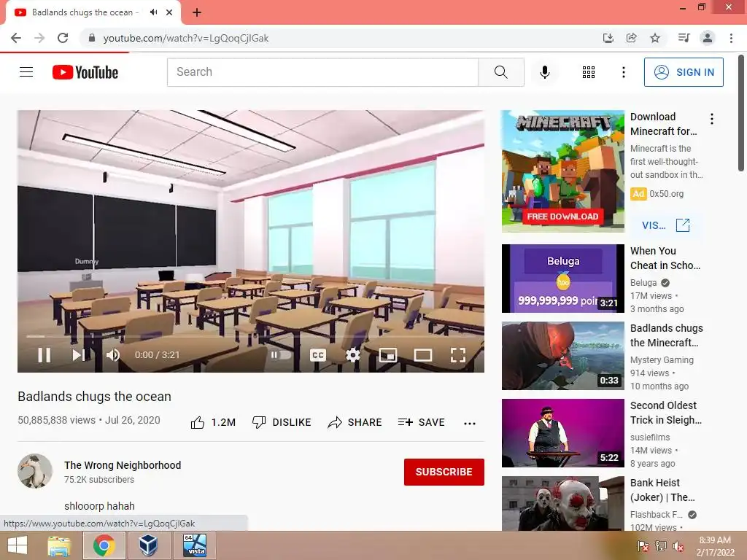Open Chrome profile icon
The image size is (747, 560).
708,38
